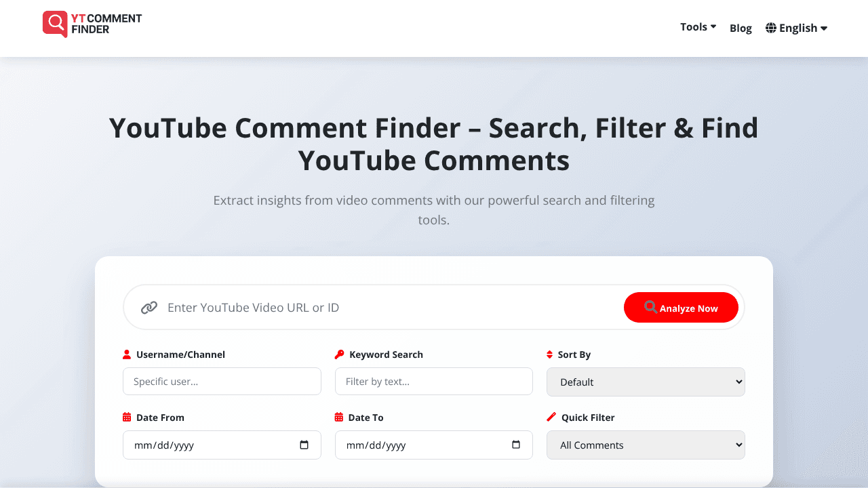
Task: Click the YT Comment Finder logo
Action: coord(92,24)
